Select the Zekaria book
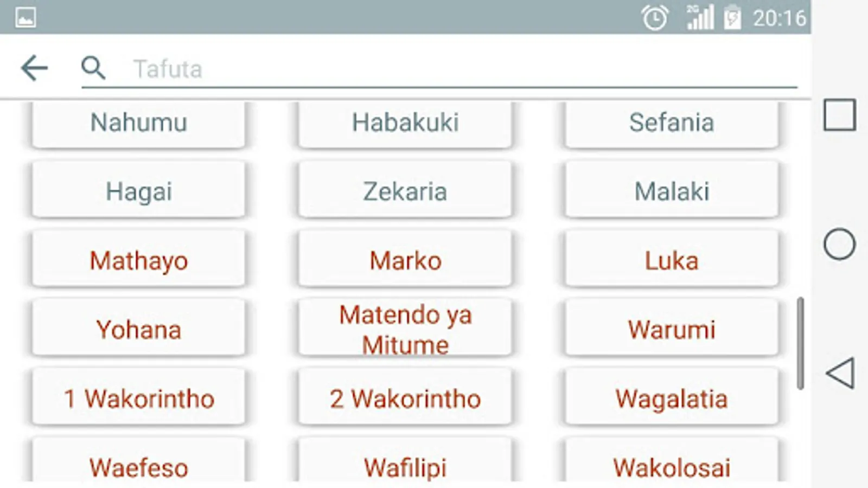 [405, 191]
